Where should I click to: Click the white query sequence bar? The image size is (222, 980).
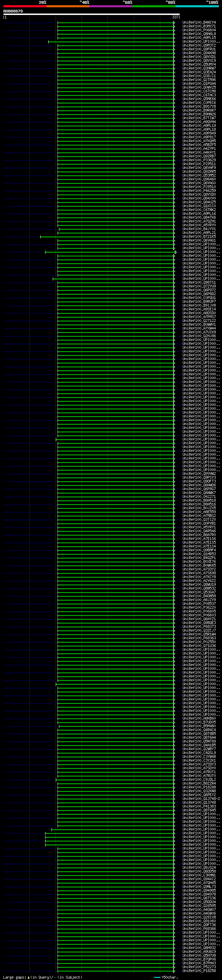(92, 14)
